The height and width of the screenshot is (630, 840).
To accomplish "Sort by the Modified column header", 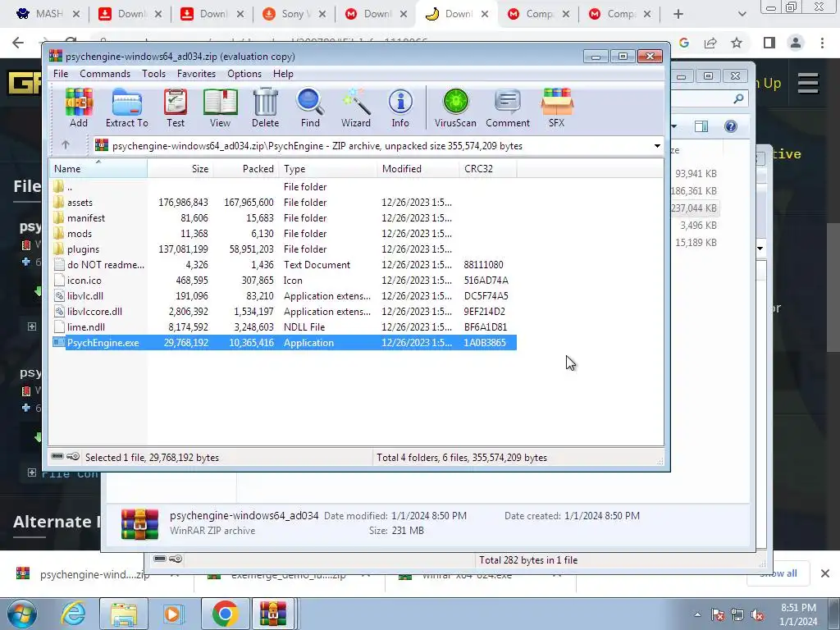I will 418,169.
